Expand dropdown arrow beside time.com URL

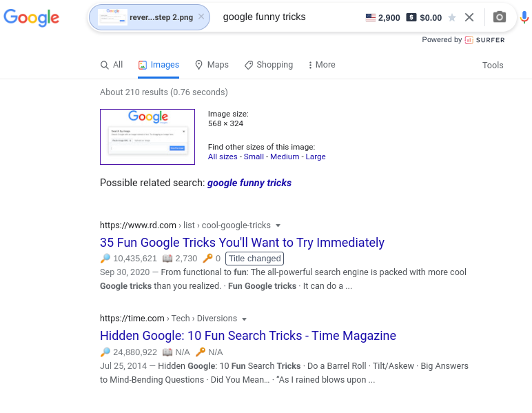(244, 319)
